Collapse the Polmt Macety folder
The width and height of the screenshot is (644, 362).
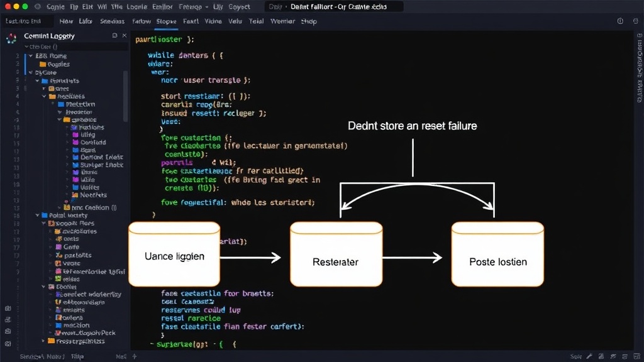point(37,215)
